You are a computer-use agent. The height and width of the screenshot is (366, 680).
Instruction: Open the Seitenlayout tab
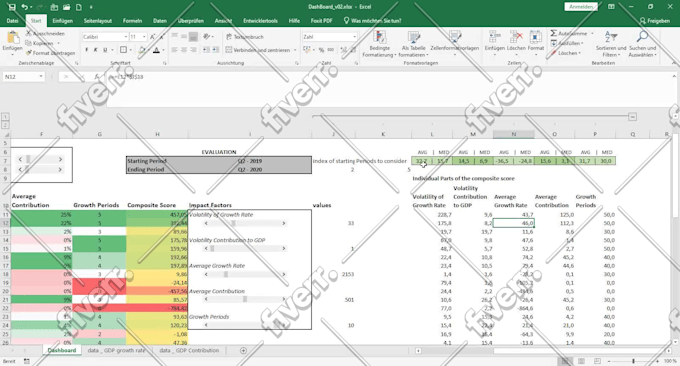98,20
